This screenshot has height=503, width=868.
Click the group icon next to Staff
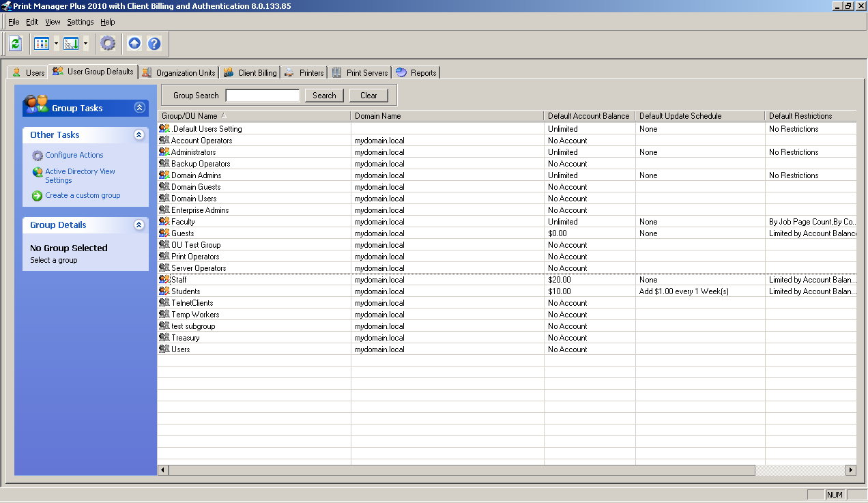[164, 279]
